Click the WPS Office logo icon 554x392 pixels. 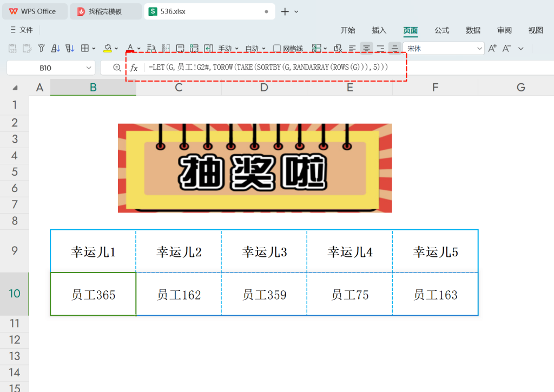click(x=13, y=11)
